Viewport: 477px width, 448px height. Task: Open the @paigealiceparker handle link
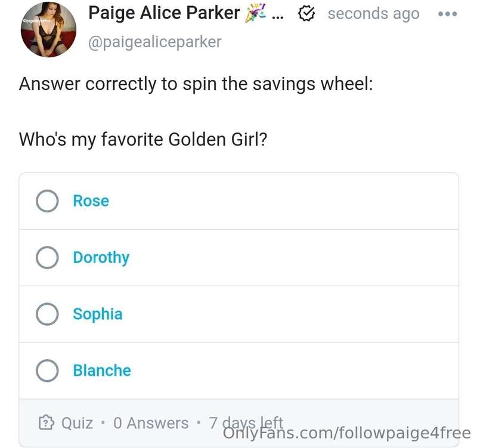pos(155,42)
